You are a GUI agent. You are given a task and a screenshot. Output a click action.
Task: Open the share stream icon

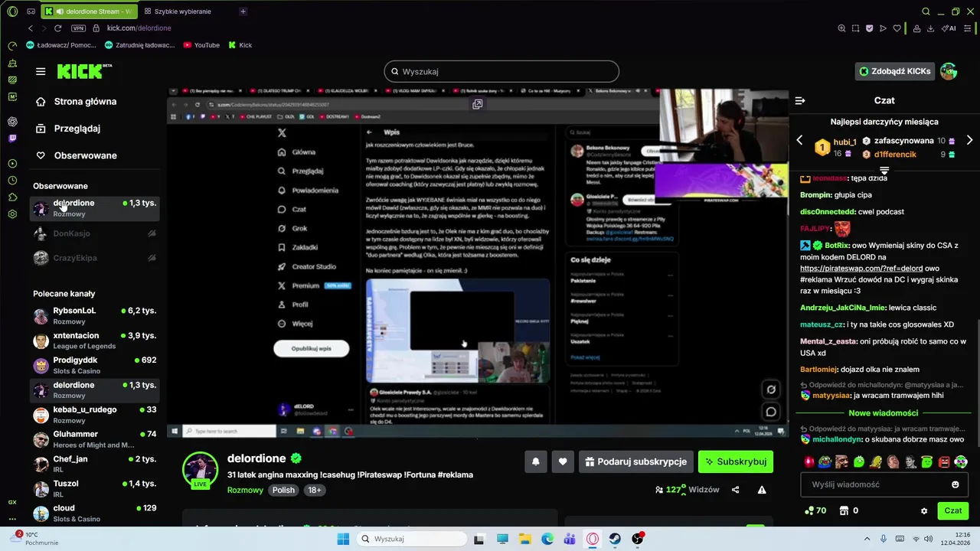(735, 490)
